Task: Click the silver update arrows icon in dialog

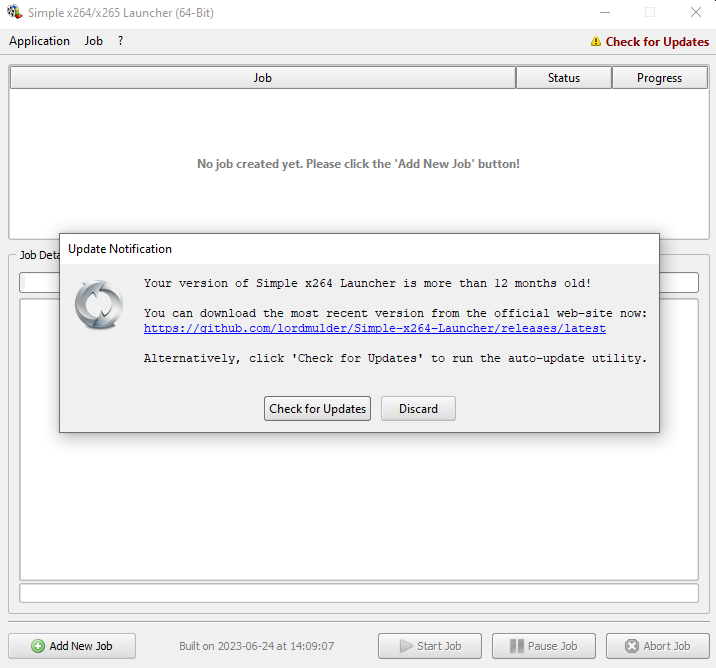Action: pos(99,304)
